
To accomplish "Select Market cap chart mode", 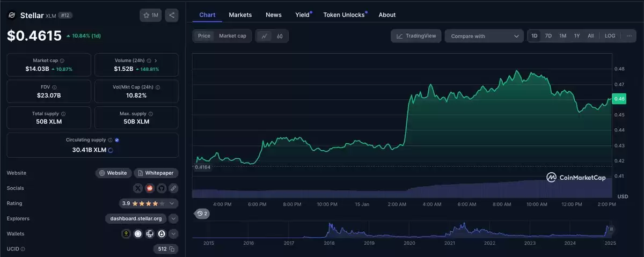I will [x=232, y=36].
